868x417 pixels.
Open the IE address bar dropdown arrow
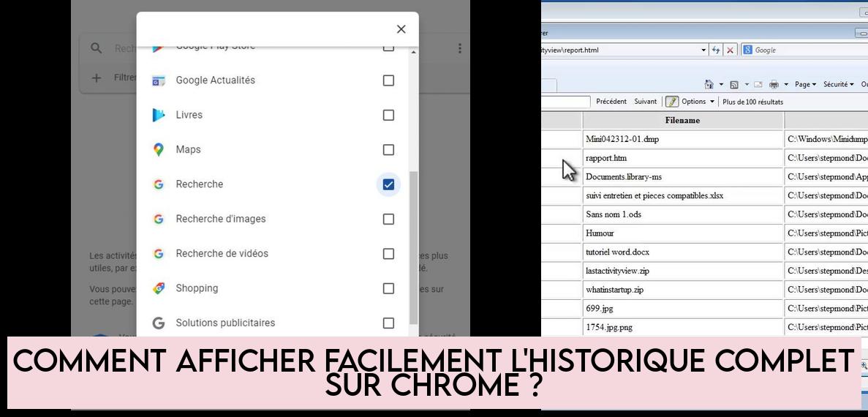pos(703,50)
